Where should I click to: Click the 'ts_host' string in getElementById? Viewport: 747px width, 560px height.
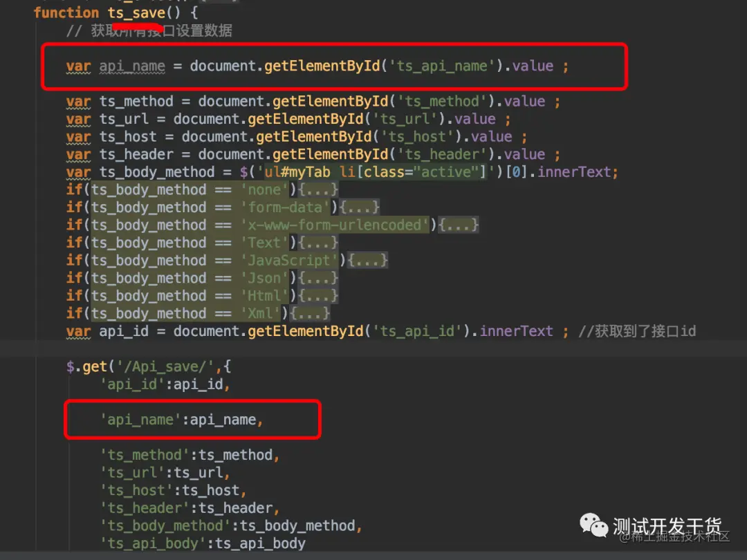[x=417, y=137]
